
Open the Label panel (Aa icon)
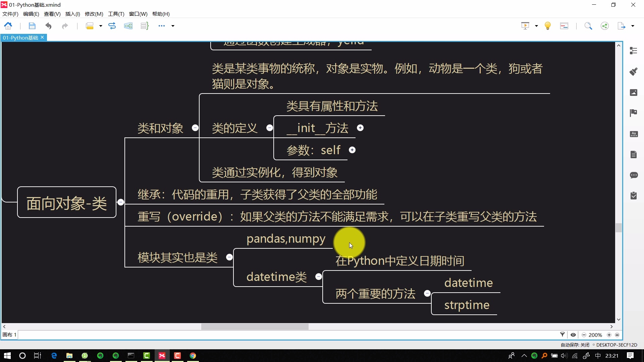[634, 134]
